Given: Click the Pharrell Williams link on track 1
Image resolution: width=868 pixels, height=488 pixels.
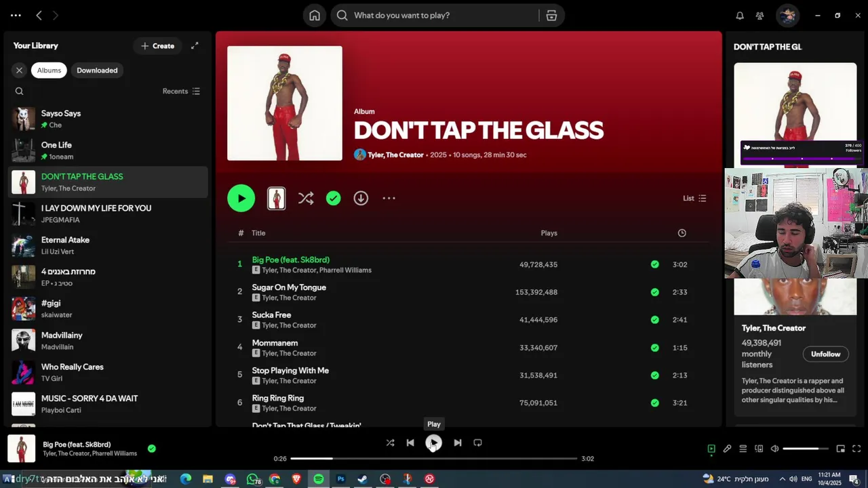Looking at the screenshot, I should coord(345,270).
